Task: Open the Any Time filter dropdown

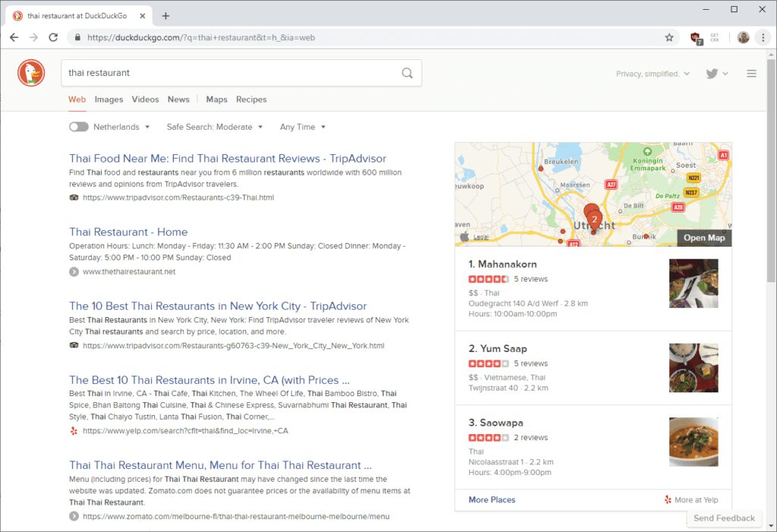Action: [302, 127]
